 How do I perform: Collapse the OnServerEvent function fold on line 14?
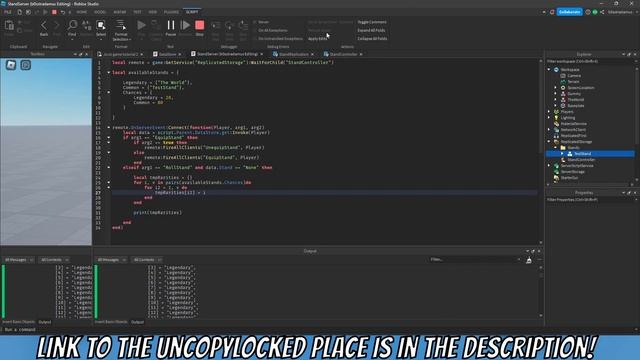(109, 127)
